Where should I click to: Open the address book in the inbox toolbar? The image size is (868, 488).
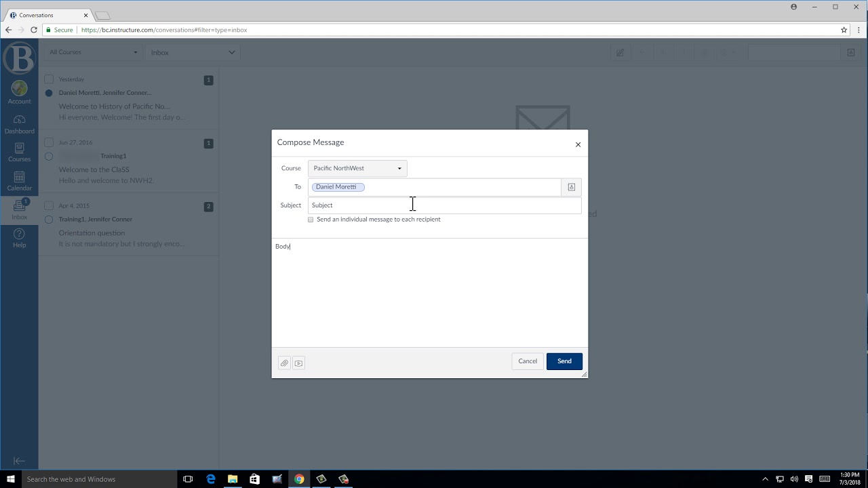point(851,52)
